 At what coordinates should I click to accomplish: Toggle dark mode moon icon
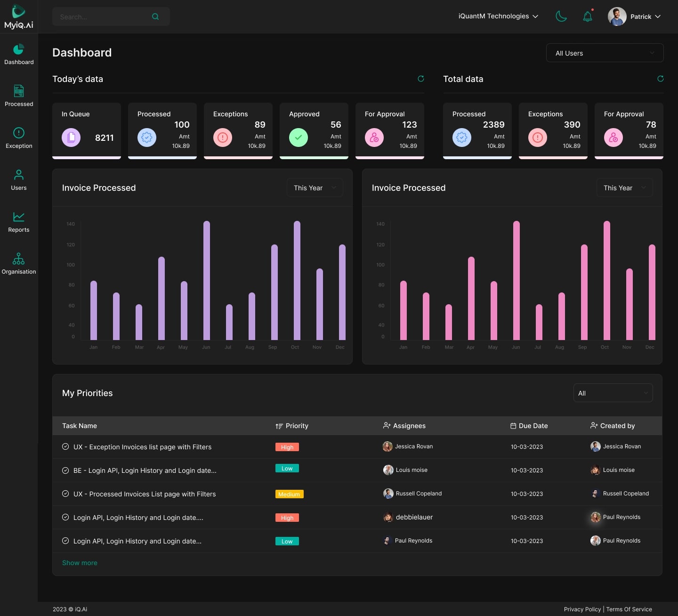click(x=561, y=16)
